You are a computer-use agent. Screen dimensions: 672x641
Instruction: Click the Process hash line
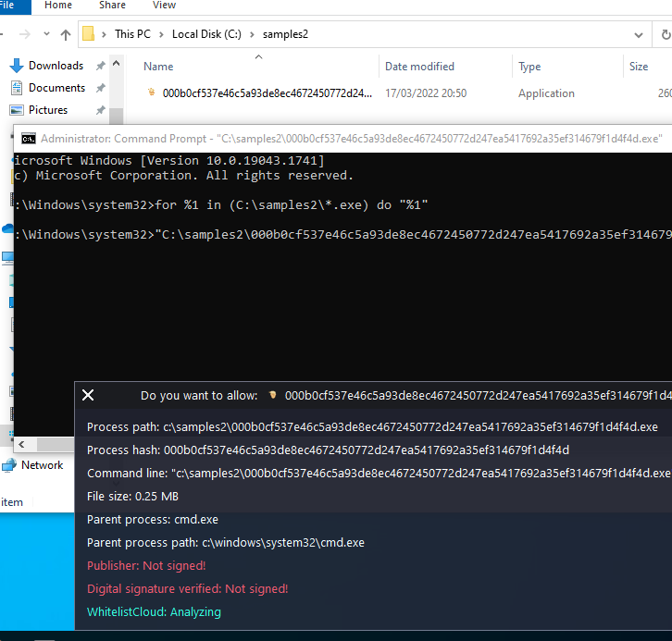tap(328, 450)
